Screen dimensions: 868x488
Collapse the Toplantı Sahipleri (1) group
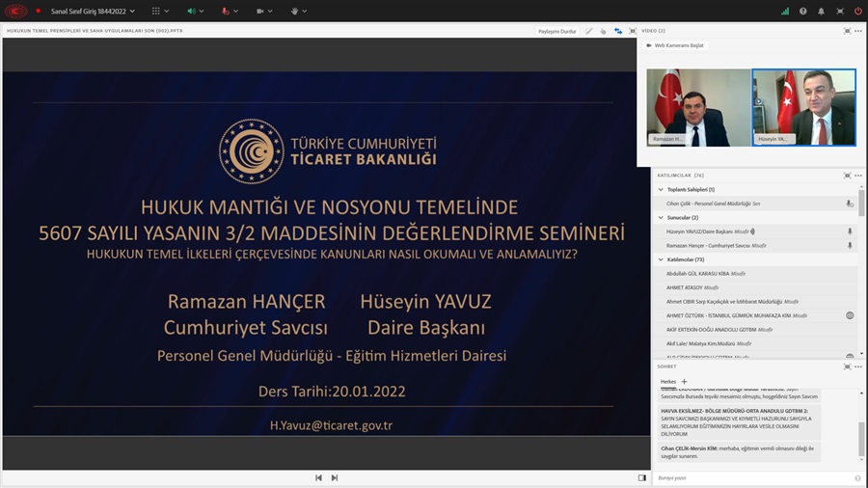661,189
